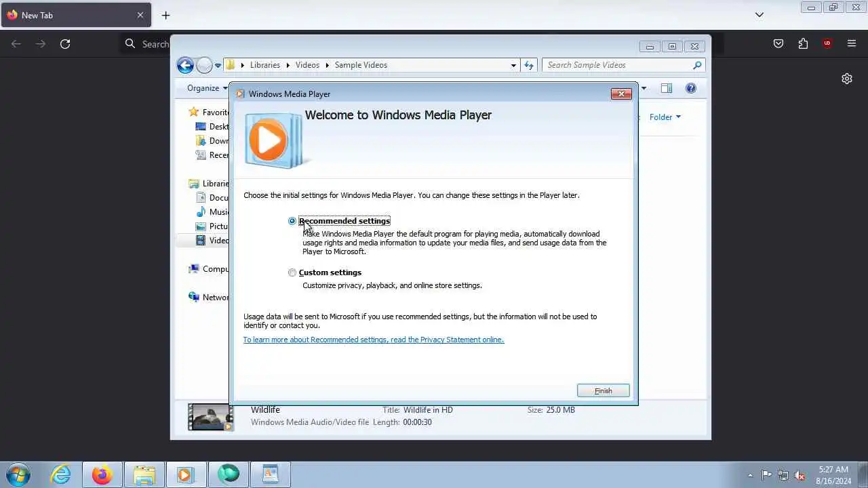
Task: Click Firefox back navigation arrow
Action: 16,44
